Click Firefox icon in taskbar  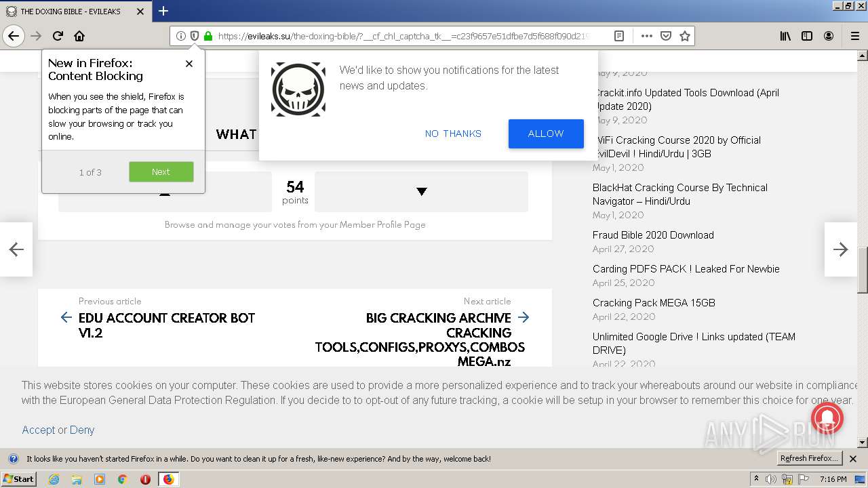(x=168, y=479)
